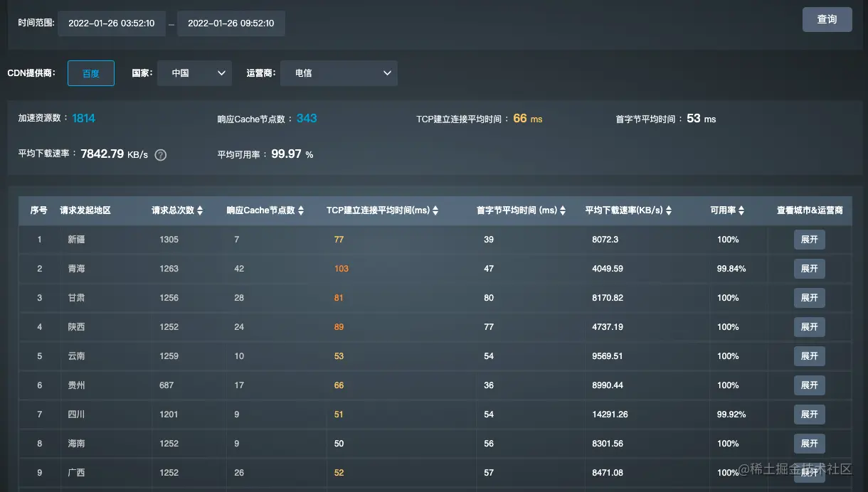
Task: Sort by 平均下载速率 column arrows
Action: (x=669, y=210)
